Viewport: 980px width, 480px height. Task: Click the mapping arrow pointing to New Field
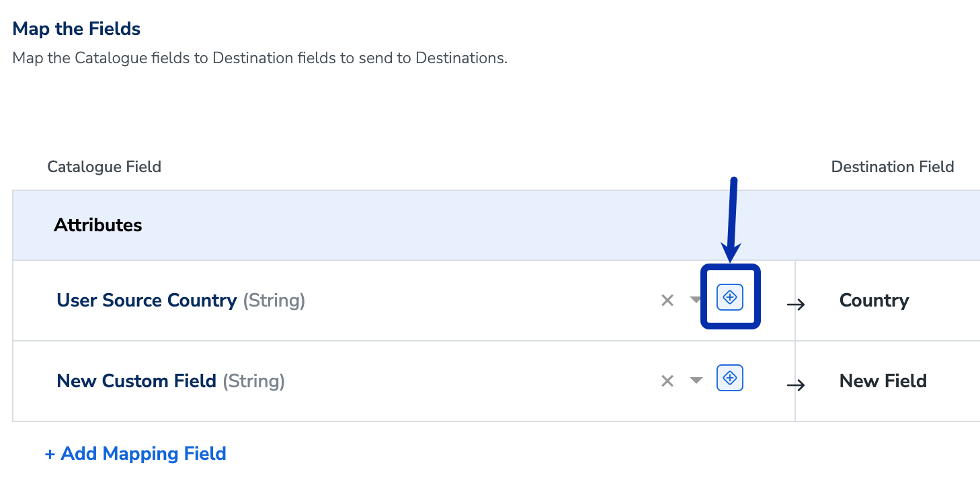pyautogui.click(x=796, y=385)
